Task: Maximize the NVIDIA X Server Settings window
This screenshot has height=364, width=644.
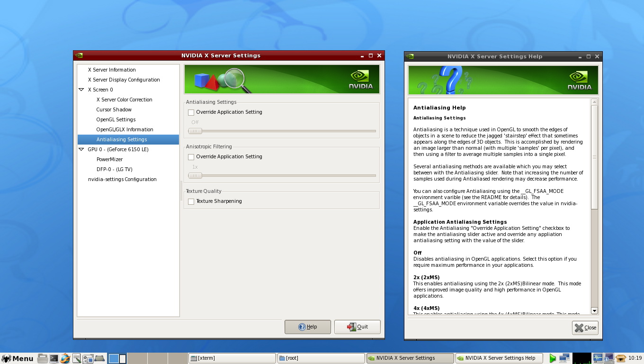Action: 371,55
